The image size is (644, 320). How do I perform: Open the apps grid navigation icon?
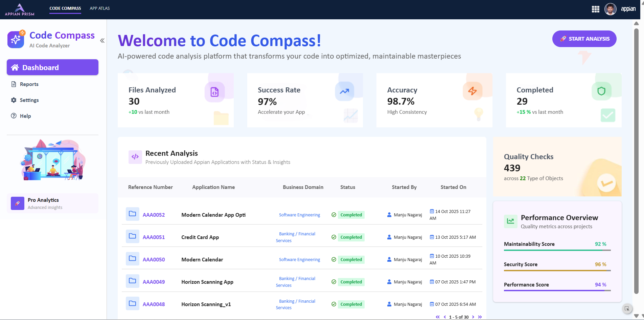[595, 9]
